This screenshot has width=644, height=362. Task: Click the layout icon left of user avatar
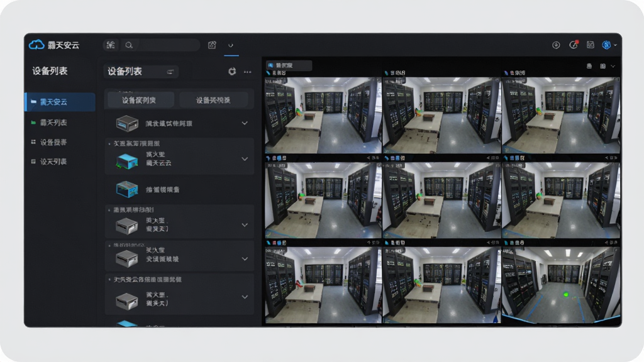591,45
